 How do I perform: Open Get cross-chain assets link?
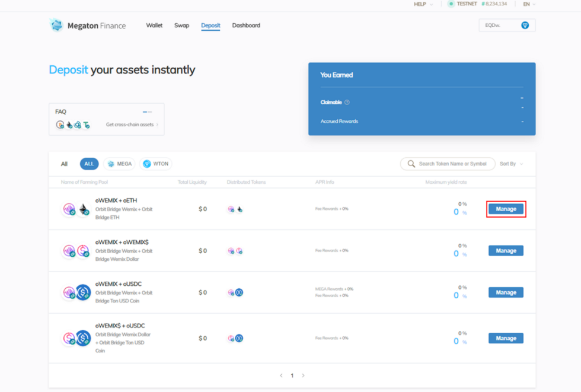132,125
